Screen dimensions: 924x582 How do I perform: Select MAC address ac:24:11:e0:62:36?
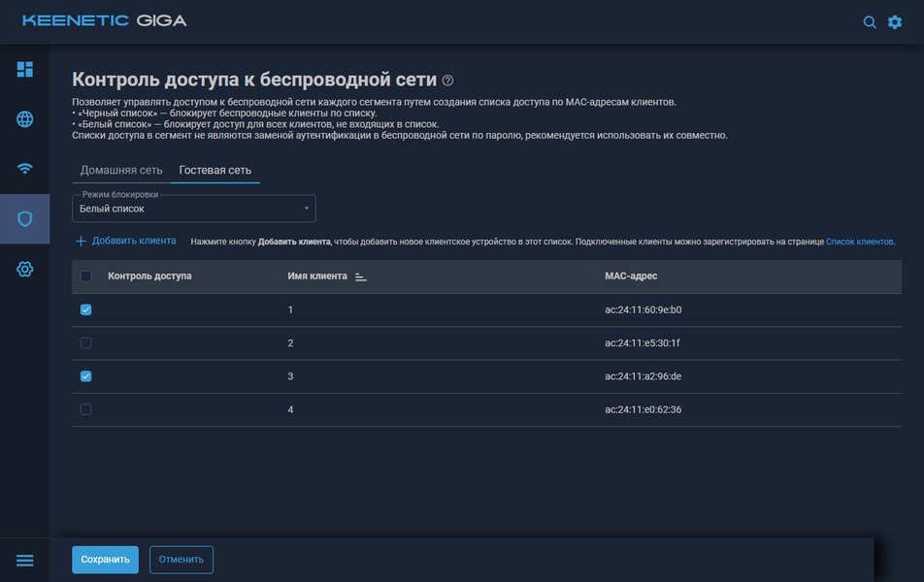643,409
